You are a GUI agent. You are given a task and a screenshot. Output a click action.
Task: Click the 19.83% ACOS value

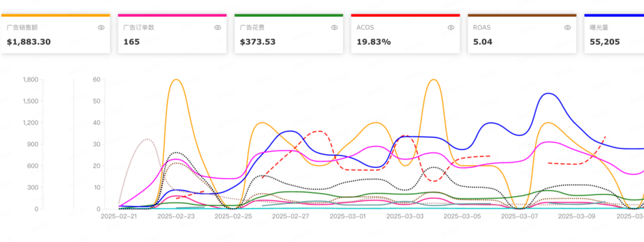coord(374,42)
